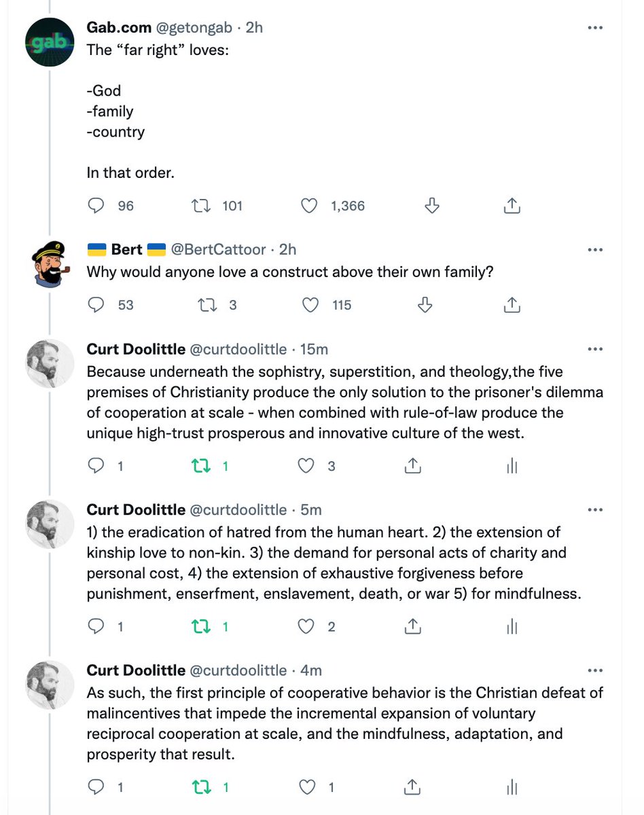Download icon on Gab.com tweet
Viewport: 644px width, 815px height.
431,205
